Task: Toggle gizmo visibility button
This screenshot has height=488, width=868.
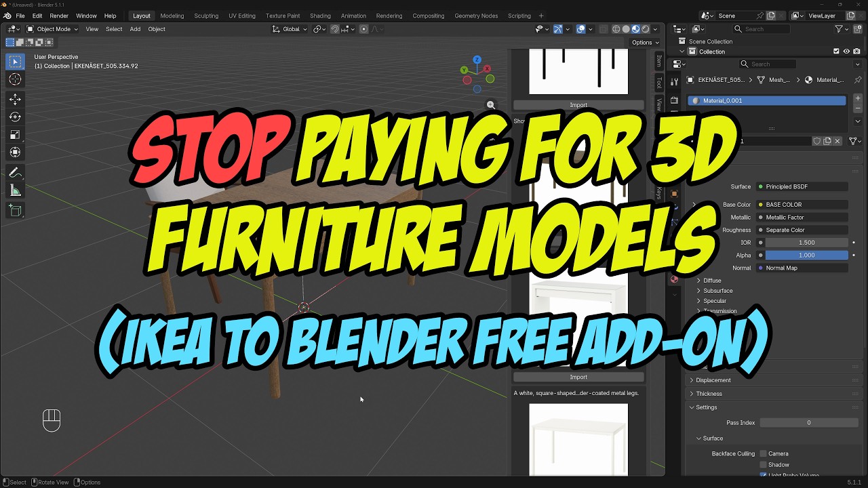Action: (557, 29)
